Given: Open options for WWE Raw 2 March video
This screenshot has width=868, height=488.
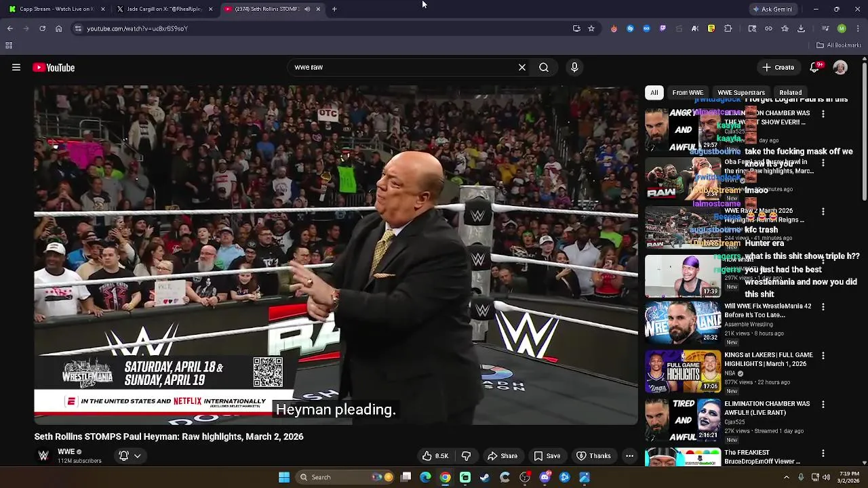Looking at the screenshot, I should click(x=823, y=211).
